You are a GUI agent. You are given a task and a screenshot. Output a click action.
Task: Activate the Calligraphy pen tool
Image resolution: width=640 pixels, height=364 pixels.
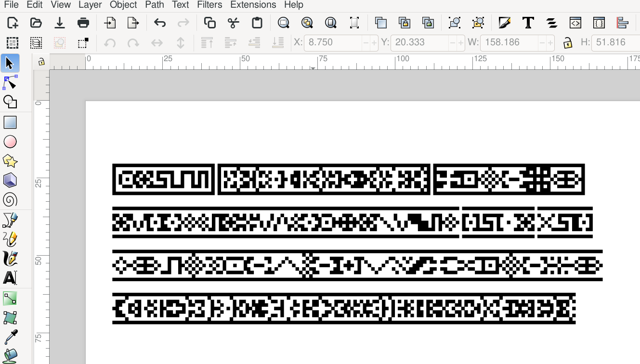click(10, 259)
